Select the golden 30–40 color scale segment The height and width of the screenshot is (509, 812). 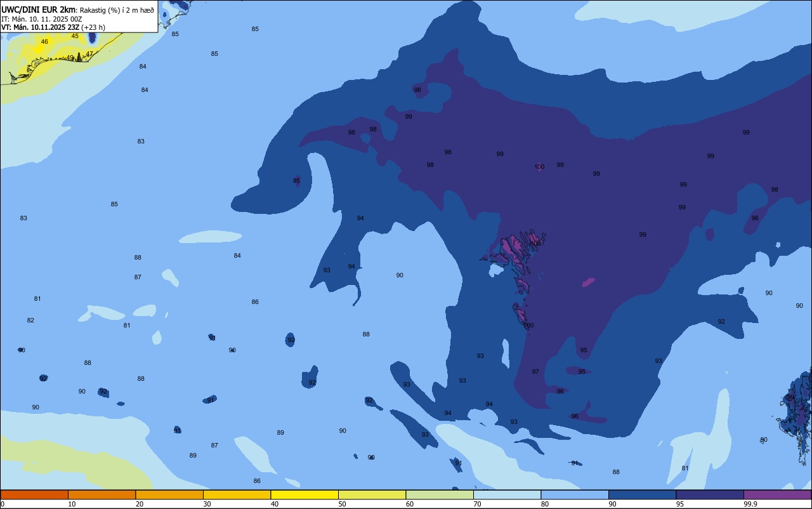[x=237, y=494]
